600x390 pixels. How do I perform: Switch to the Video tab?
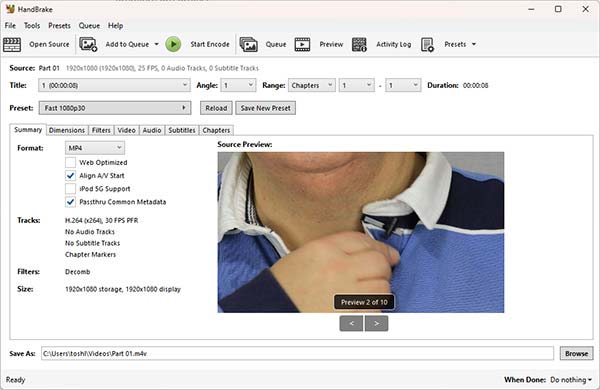(127, 130)
